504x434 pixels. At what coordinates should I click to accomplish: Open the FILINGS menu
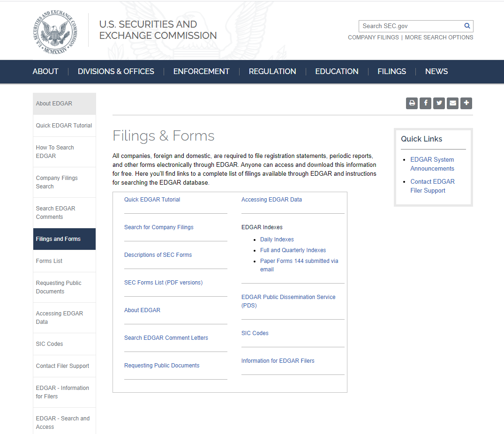[x=392, y=71]
